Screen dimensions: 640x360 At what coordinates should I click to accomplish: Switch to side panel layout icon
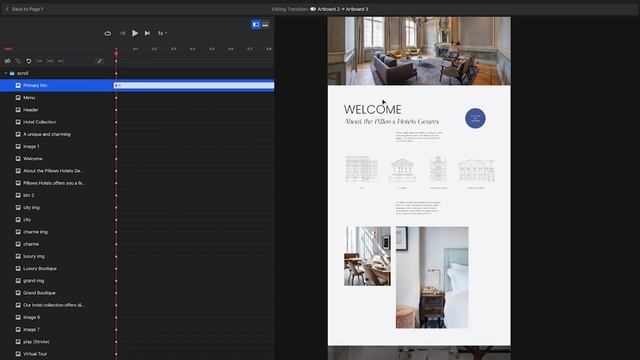tap(256, 24)
